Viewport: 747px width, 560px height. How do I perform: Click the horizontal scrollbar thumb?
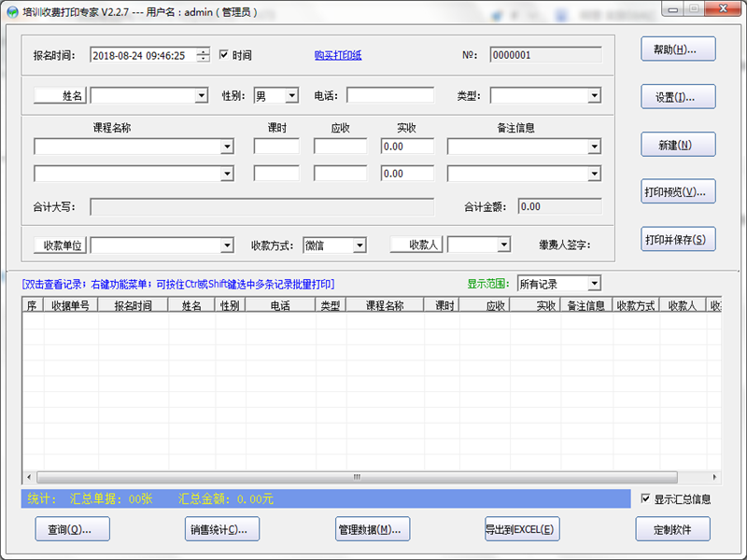click(x=357, y=477)
